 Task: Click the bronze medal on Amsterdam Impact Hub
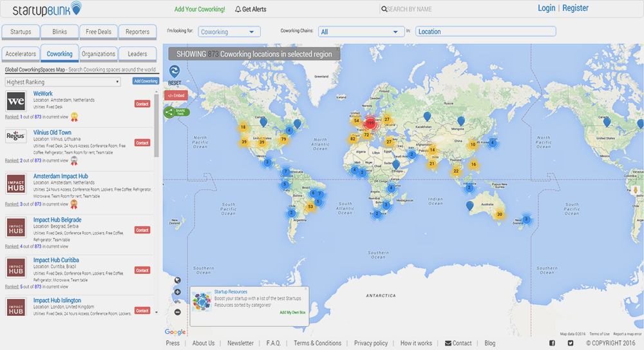click(74, 204)
